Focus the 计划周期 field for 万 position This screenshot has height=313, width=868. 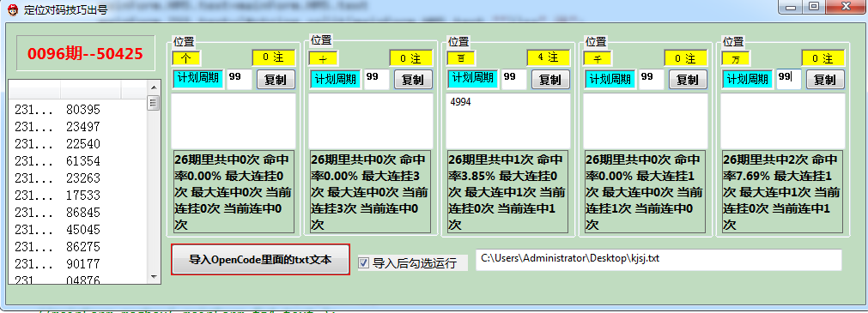click(789, 79)
